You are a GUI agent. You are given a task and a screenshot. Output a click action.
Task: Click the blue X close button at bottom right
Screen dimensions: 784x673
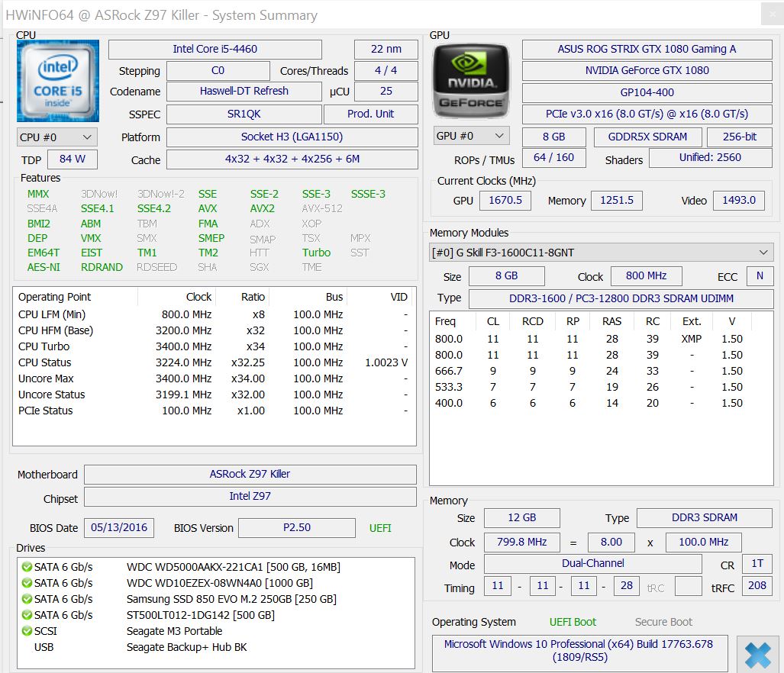click(757, 655)
